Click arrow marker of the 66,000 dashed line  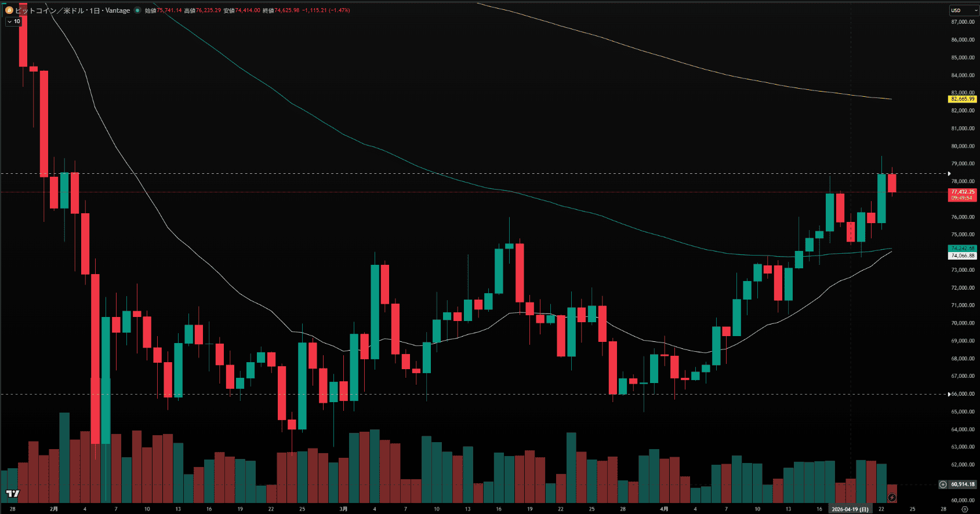tap(949, 394)
